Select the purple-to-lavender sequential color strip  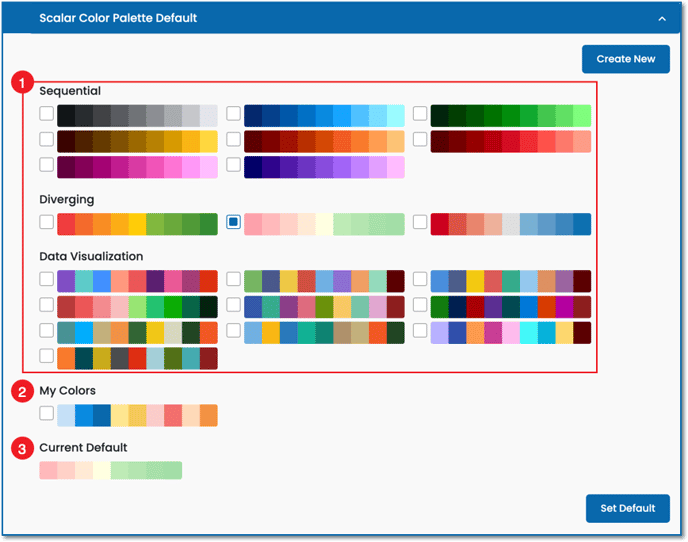[324, 167]
